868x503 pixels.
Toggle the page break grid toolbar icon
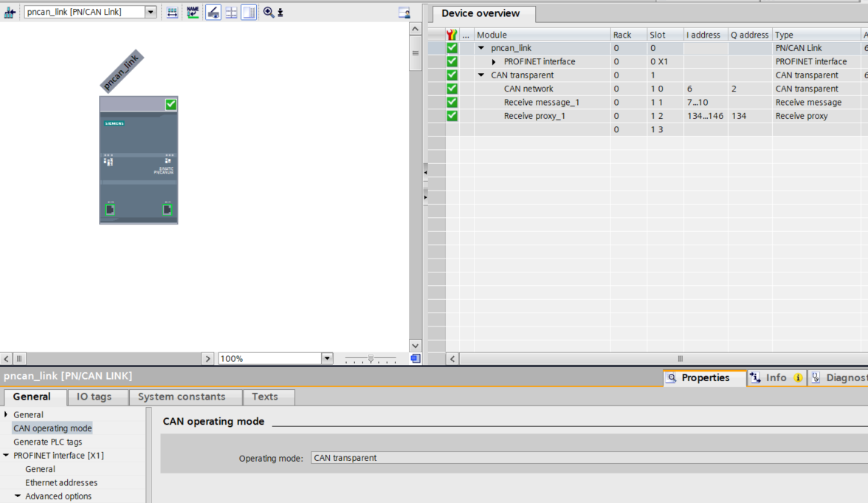[232, 12]
